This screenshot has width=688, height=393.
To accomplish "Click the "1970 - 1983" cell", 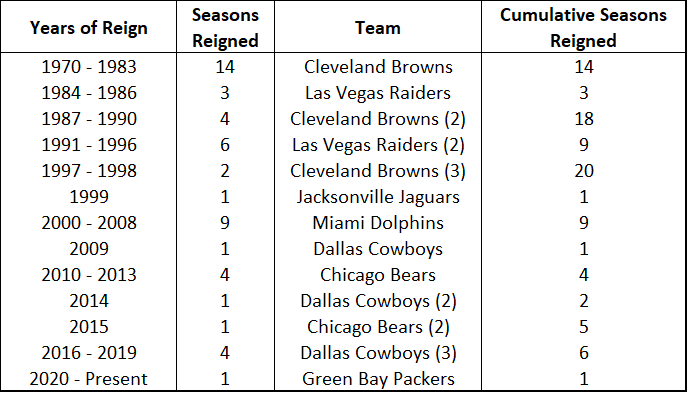I will pyautogui.click(x=89, y=67).
